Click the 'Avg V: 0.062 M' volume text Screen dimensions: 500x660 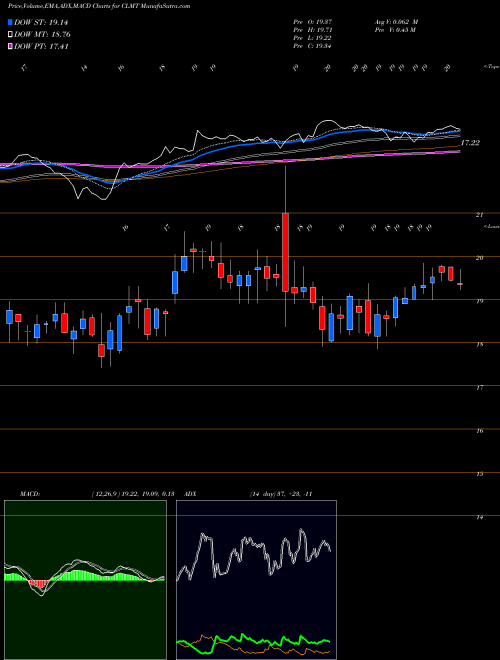coord(396,22)
